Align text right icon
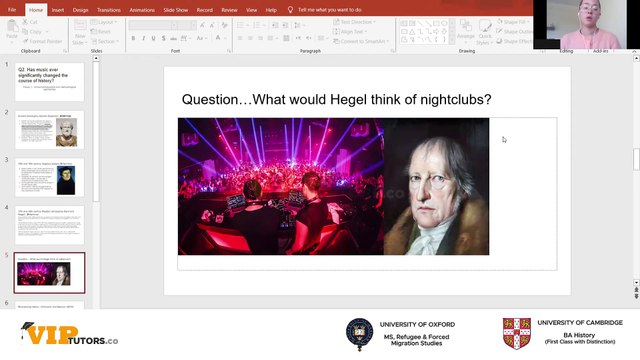Viewport: 640px width, 360px height. coord(260,38)
